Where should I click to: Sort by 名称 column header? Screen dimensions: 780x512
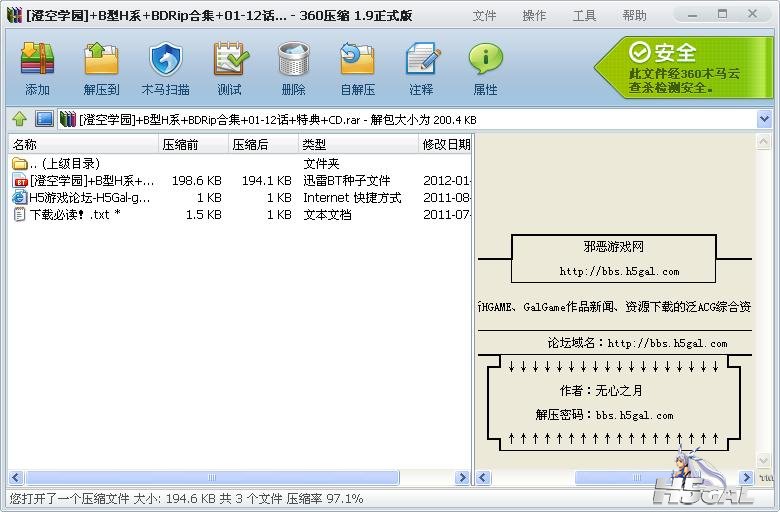(83, 144)
